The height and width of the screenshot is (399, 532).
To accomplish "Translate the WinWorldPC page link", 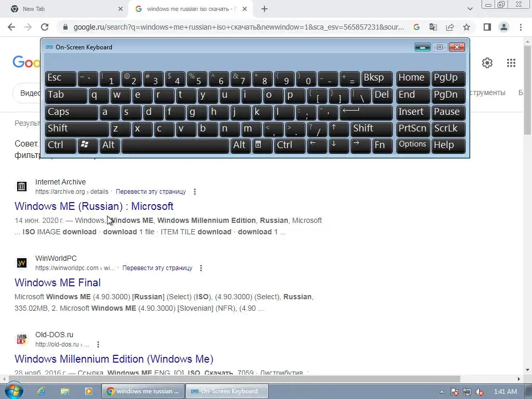I will [157, 268].
